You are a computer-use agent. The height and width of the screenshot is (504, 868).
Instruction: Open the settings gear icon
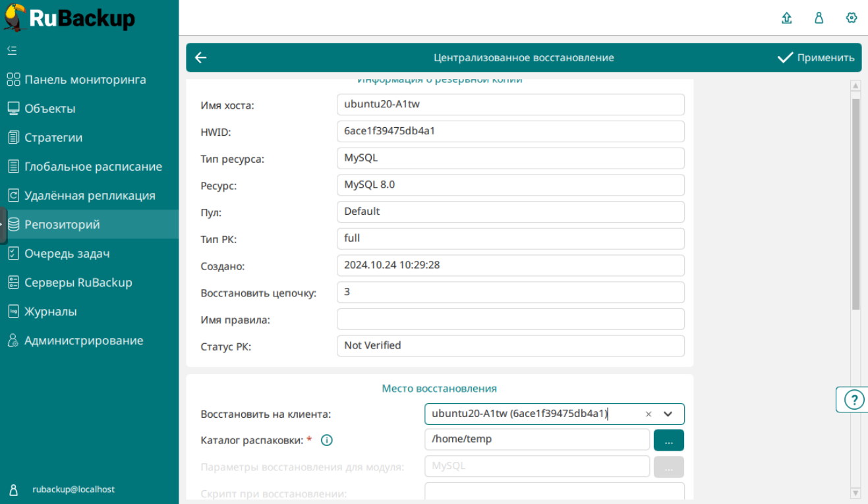point(852,18)
